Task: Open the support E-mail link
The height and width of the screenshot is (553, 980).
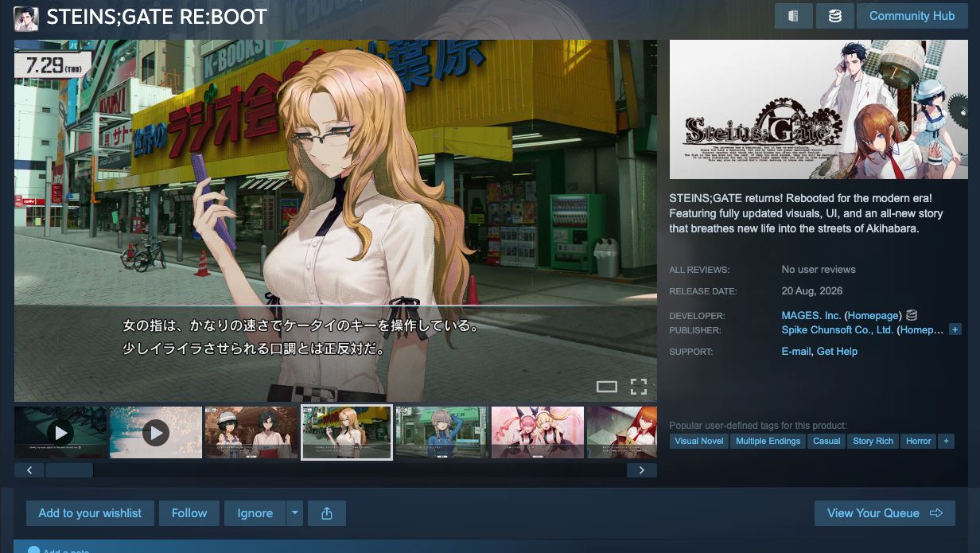Action: pyautogui.click(x=796, y=351)
